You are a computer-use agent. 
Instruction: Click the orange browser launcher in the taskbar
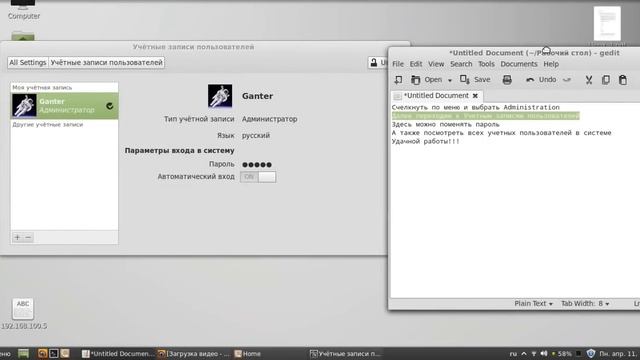(42, 353)
